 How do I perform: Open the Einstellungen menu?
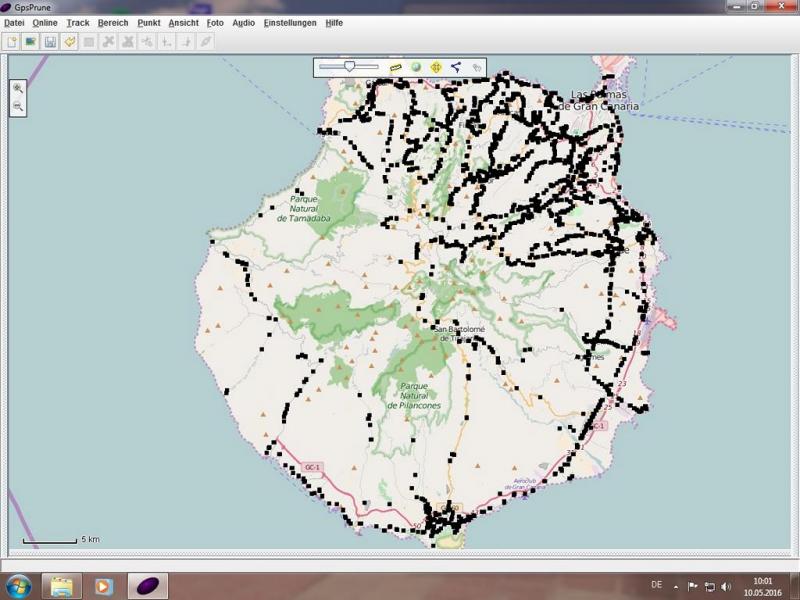pos(290,22)
